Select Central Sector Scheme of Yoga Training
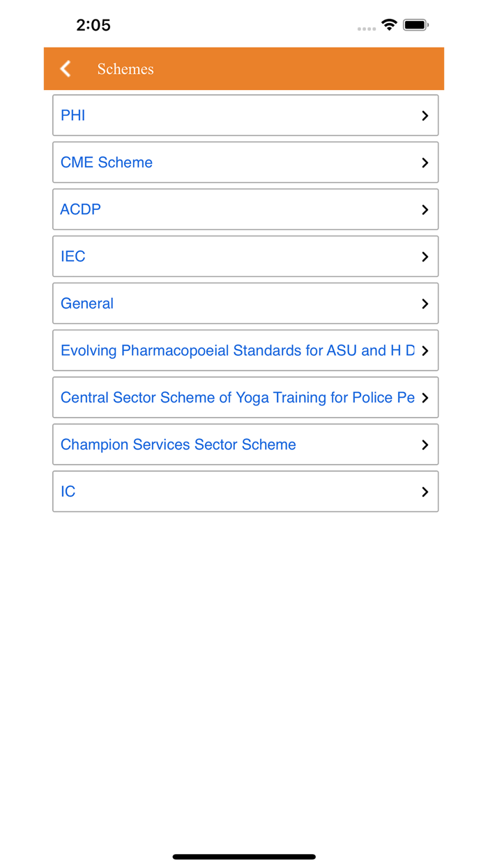 click(237, 398)
